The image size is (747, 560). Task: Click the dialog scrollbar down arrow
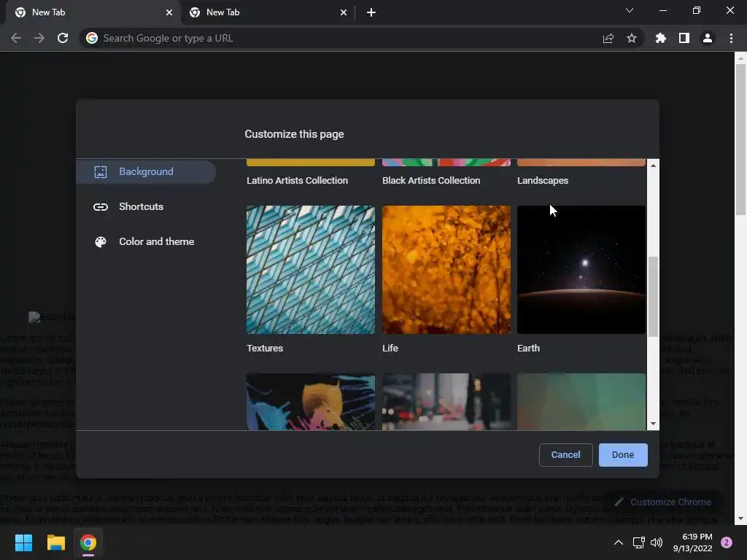tap(653, 424)
